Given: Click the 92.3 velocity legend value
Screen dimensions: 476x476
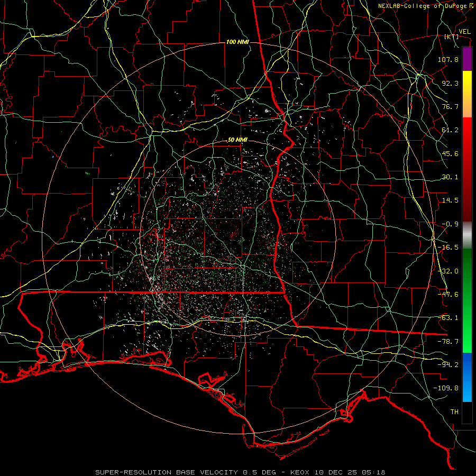Looking at the screenshot, I should tap(450, 83).
